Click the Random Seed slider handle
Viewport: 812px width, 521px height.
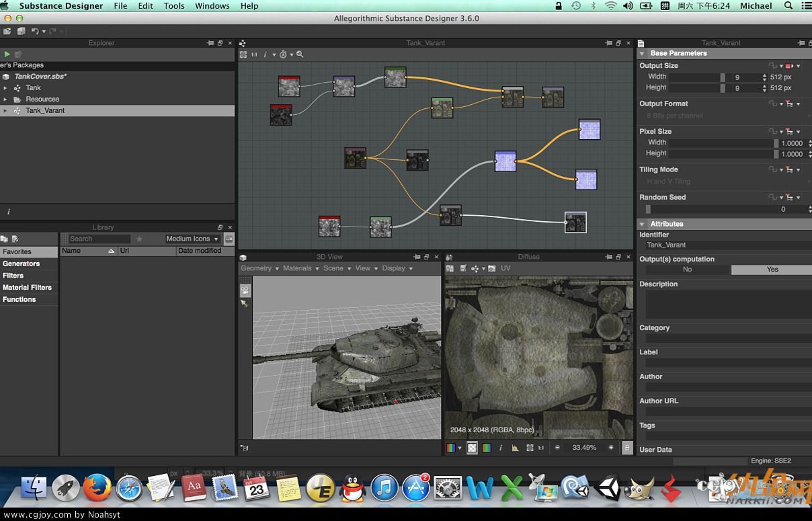(x=648, y=209)
